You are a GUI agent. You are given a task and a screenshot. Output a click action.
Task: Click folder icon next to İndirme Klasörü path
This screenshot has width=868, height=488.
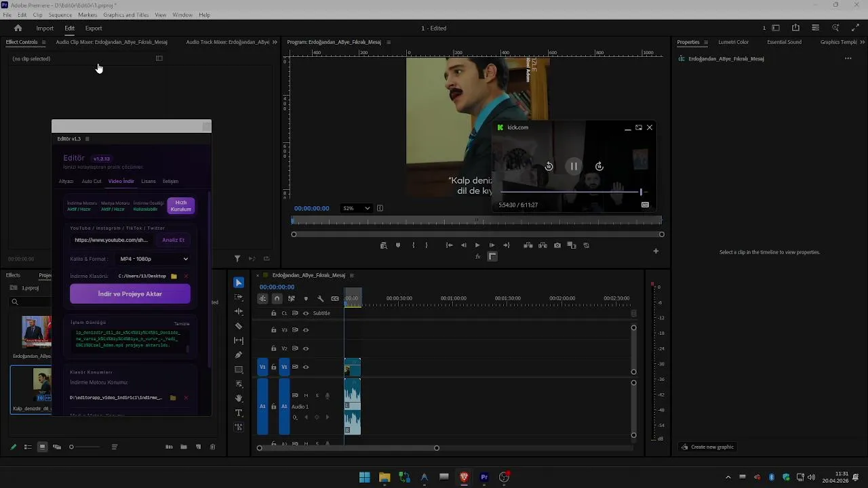tap(174, 276)
